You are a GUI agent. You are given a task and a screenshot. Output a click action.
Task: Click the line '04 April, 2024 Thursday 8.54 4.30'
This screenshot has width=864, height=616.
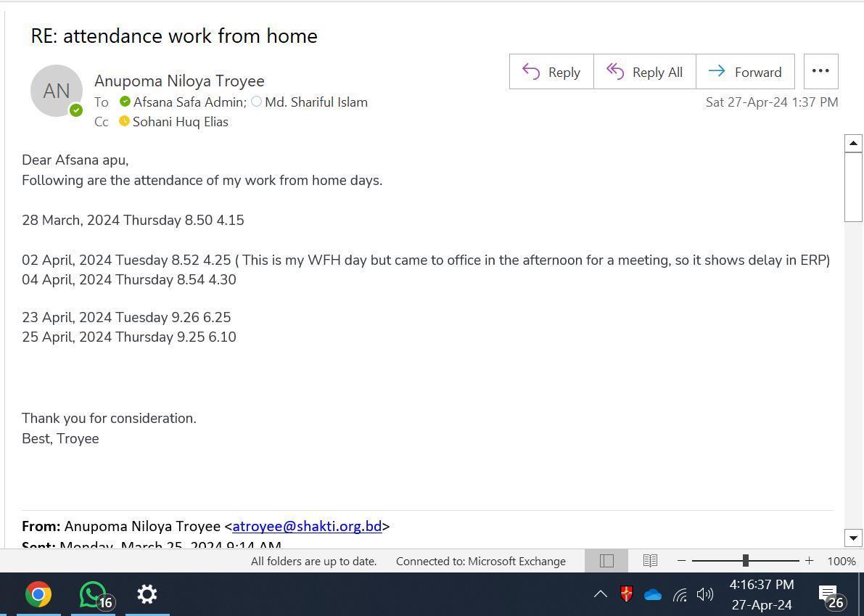(129, 280)
